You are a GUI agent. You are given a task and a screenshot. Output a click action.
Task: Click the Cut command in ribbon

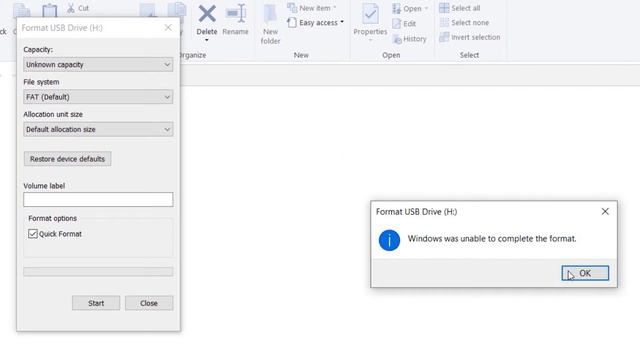click(x=78, y=8)
